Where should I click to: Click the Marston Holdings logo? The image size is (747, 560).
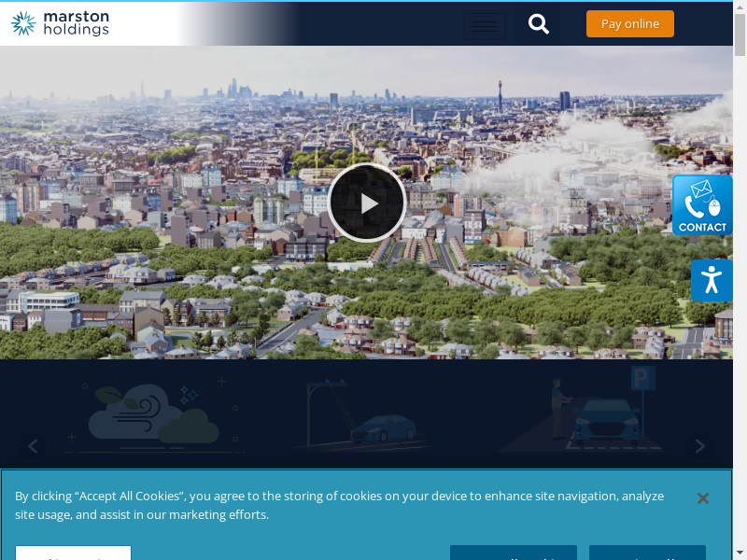(61, 23)
